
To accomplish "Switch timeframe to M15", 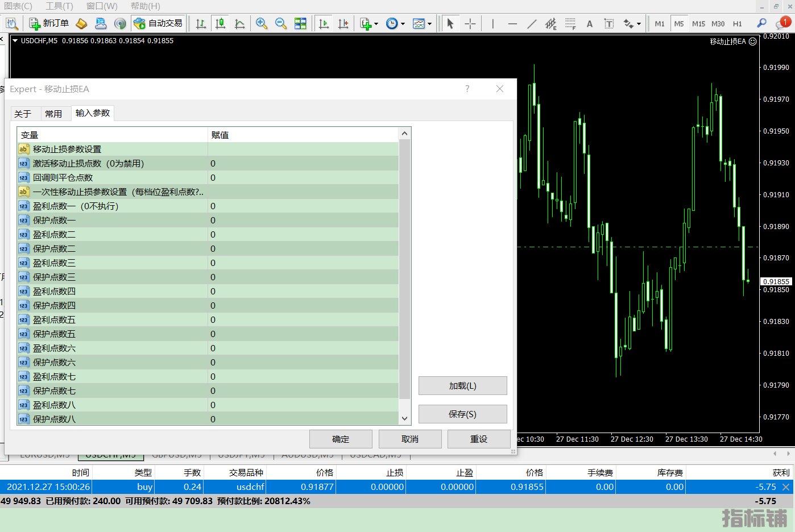I will tap(699, 24).
